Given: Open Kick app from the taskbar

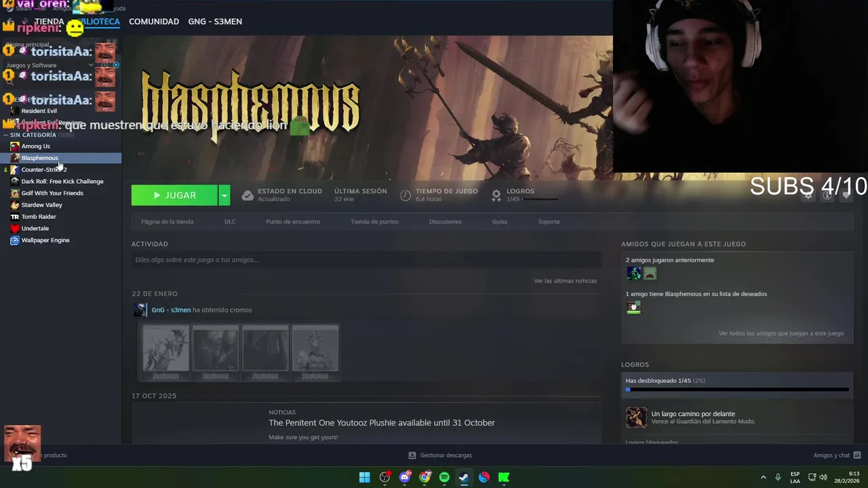Looking at the screenshot, I should pos(504,477).
